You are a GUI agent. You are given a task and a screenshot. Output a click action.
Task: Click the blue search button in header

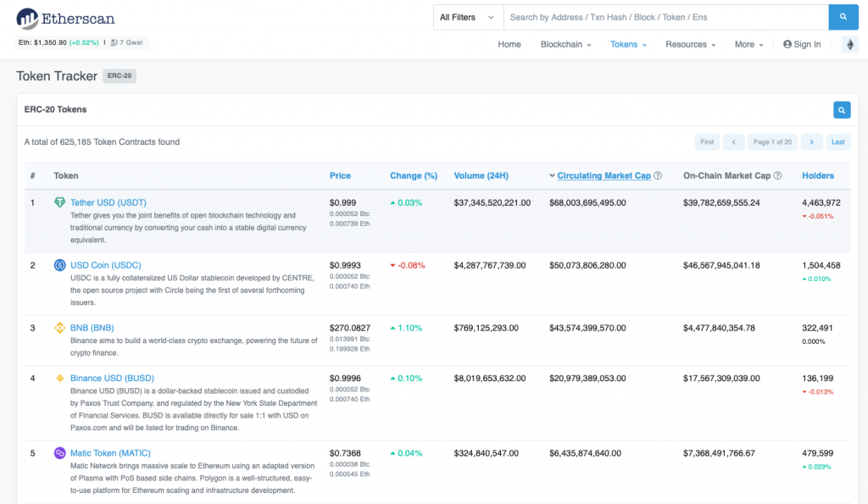843,17
